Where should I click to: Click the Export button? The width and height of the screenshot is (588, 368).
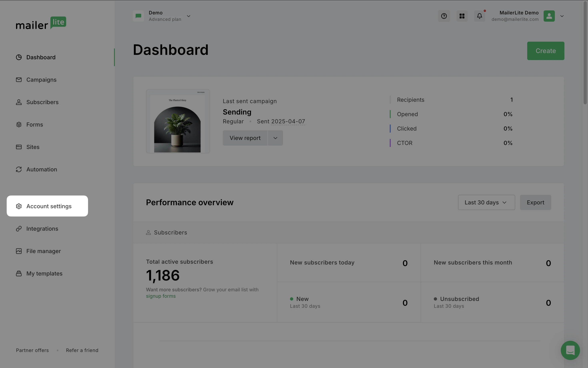535,202
